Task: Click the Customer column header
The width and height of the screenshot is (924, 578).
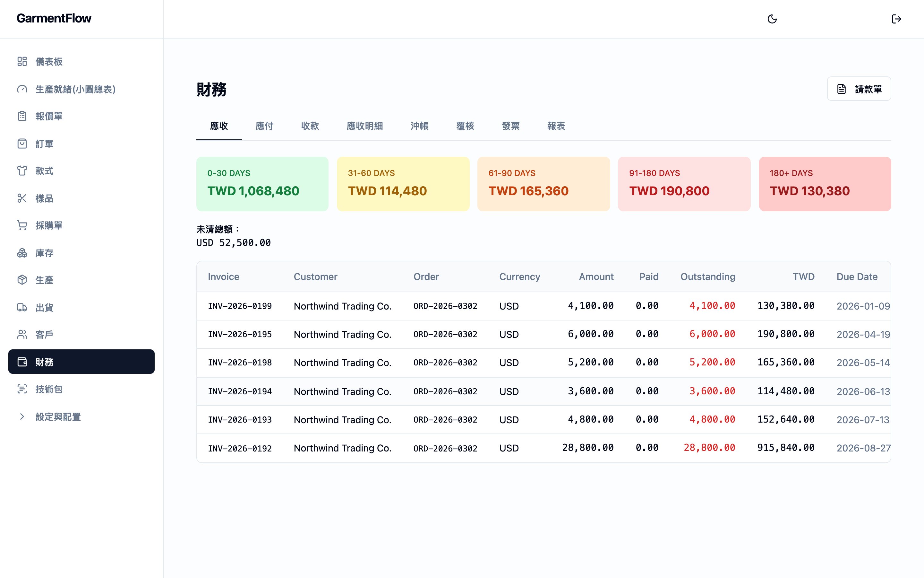Action: point(315,277)
